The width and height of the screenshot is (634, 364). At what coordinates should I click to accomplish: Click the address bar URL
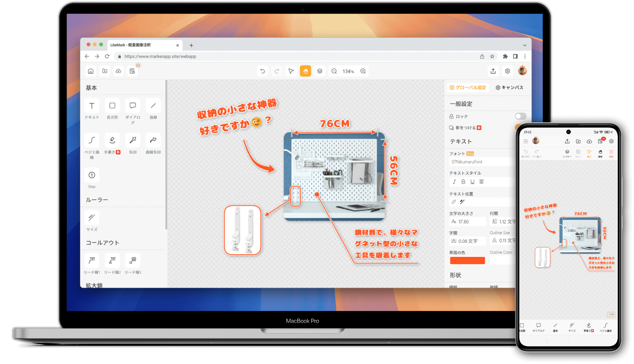coord(160,56)
